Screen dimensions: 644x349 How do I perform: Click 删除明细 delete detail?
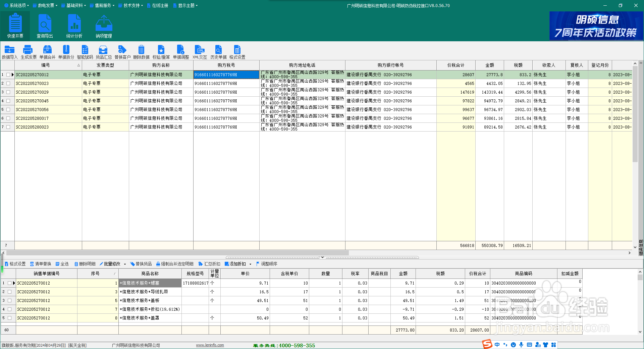tap(85, 264)
